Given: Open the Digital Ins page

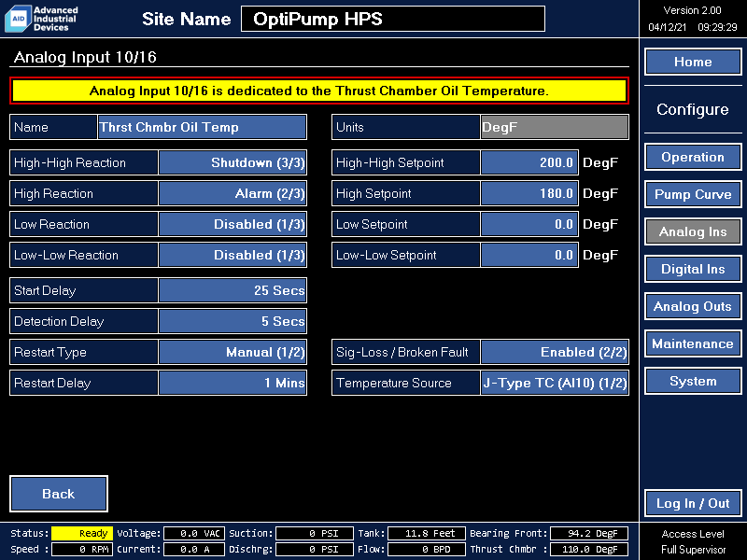Looking at the screenshot, I should 693,269.
